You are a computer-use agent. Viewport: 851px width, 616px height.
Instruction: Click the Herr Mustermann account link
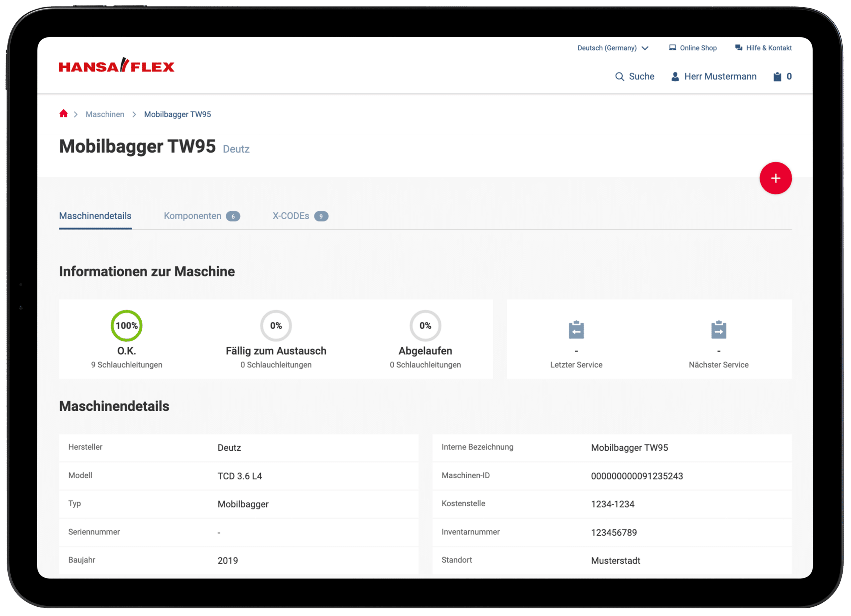coord(720,76)
